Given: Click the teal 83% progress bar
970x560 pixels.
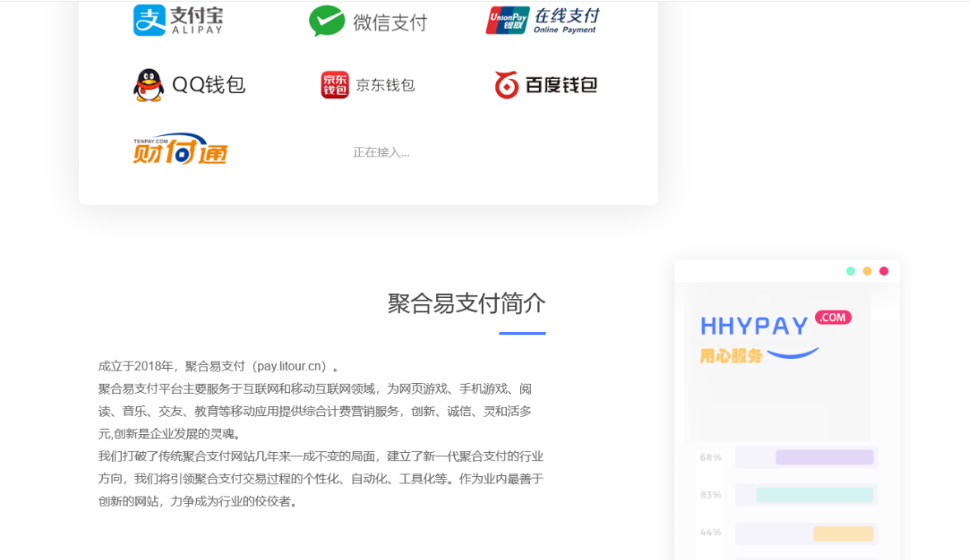Looking at the screenshot, I should coord(815,495).
